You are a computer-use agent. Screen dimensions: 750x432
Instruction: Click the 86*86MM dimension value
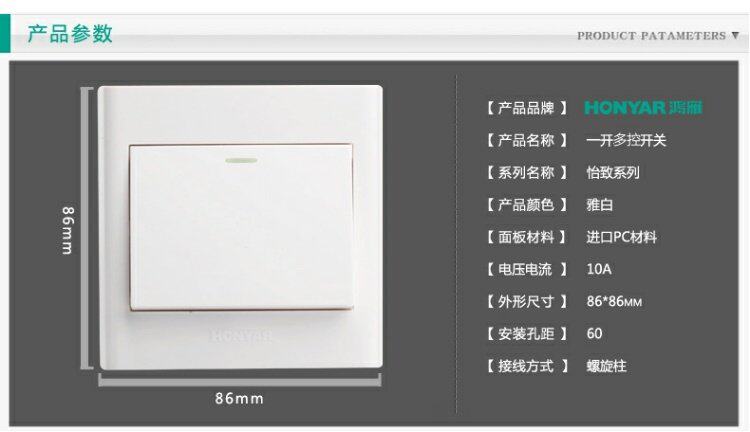point(614,301)
